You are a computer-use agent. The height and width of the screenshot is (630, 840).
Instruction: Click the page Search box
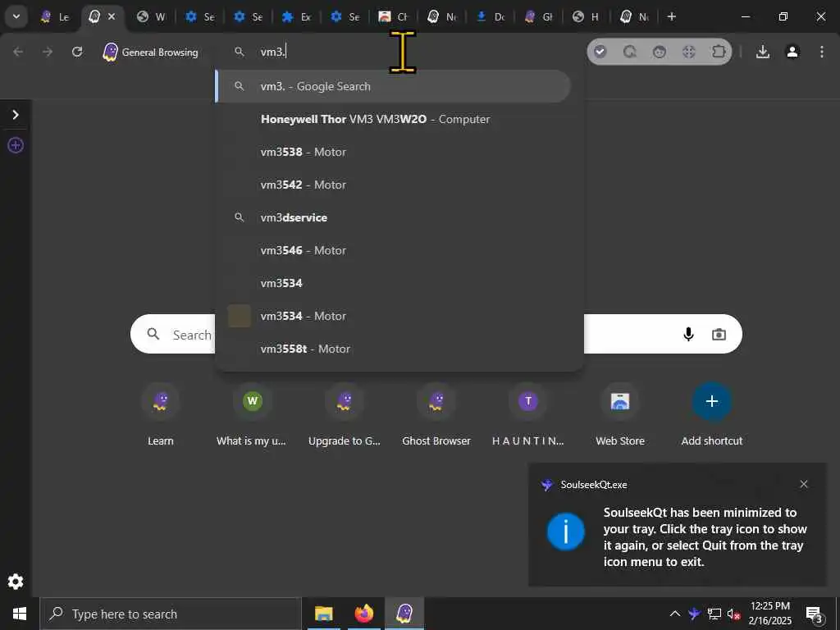pos(436,334)
